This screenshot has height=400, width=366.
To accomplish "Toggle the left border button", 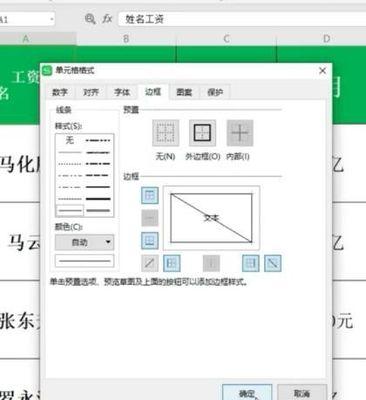I will (172, 263).
